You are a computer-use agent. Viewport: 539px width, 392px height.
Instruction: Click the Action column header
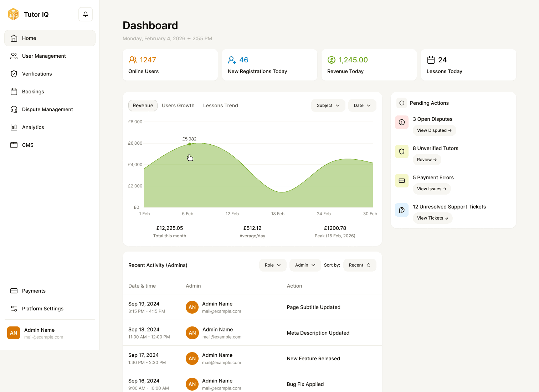(x=294, y=286)
